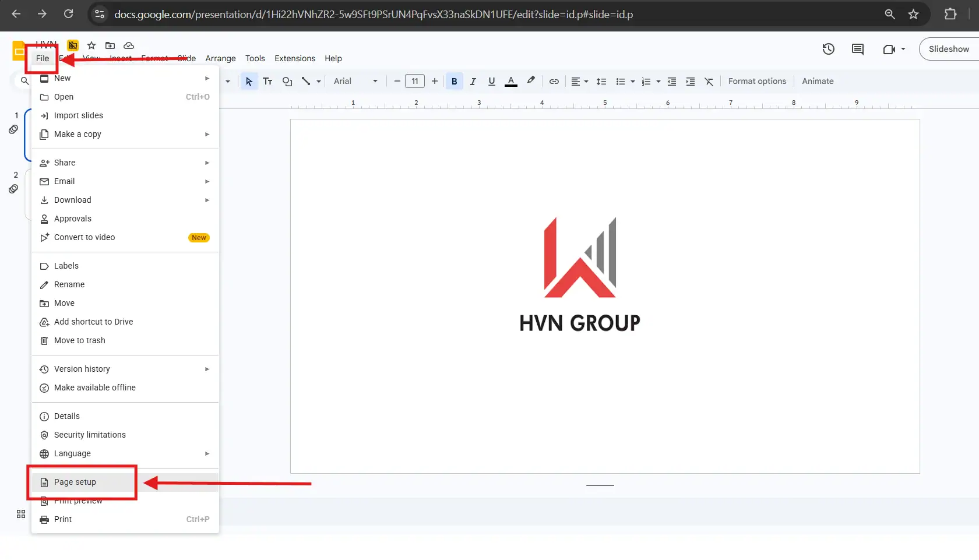979x560 pixels.
Task: Open the text align dropdown
Action: point(579,82)
